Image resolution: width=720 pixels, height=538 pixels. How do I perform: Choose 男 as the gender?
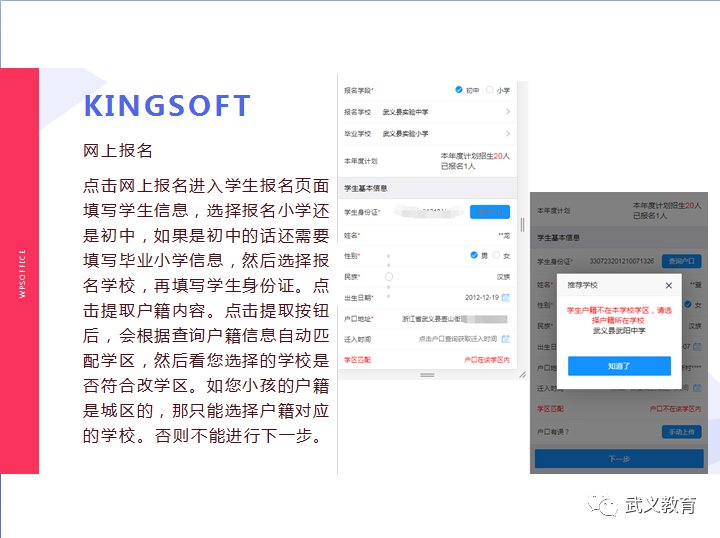[474, 255]
